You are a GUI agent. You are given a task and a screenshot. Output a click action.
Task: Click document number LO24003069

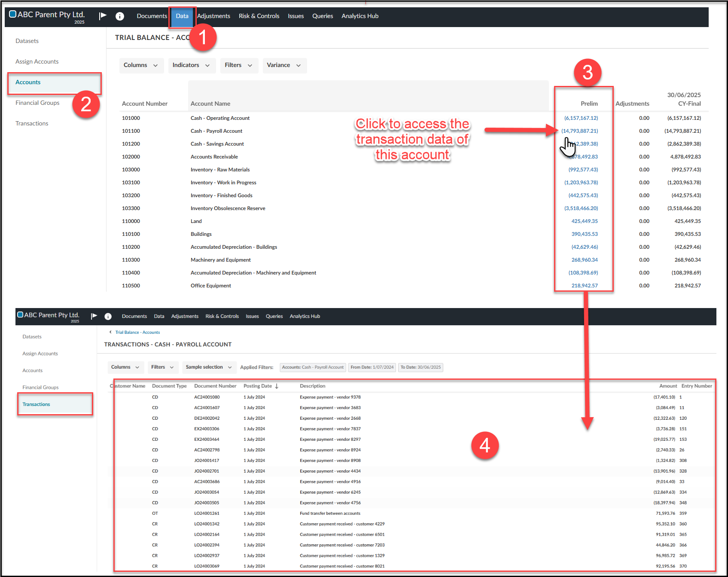pyautogui.click(x=207, y=566)
